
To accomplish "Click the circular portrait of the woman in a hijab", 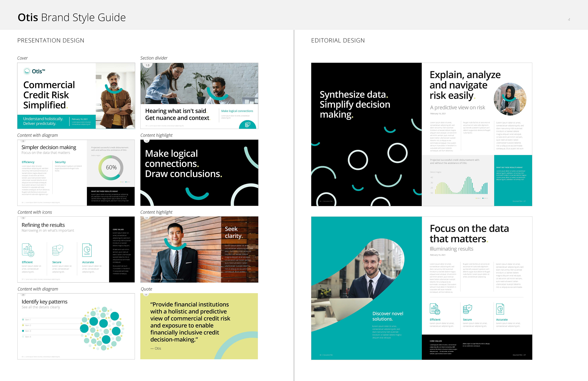I will point(510,99).
